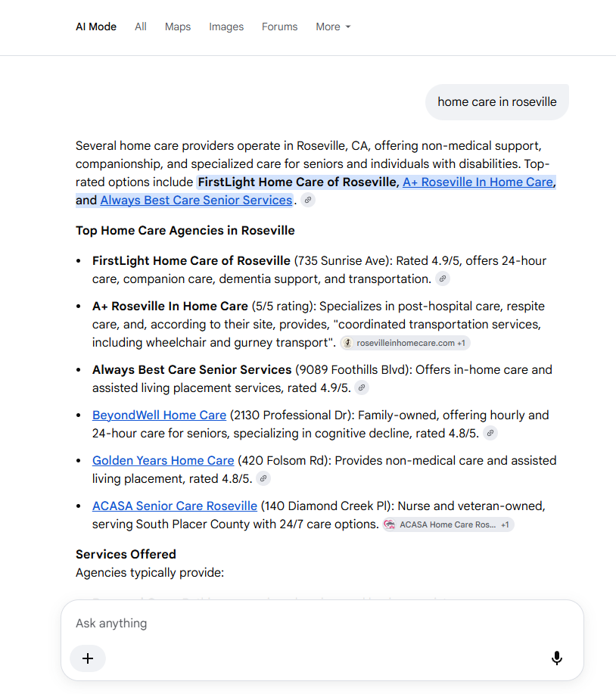616x694 pixels.
Task: Open A+ Roseville In Home Care link
Action: tap(478, 182)
